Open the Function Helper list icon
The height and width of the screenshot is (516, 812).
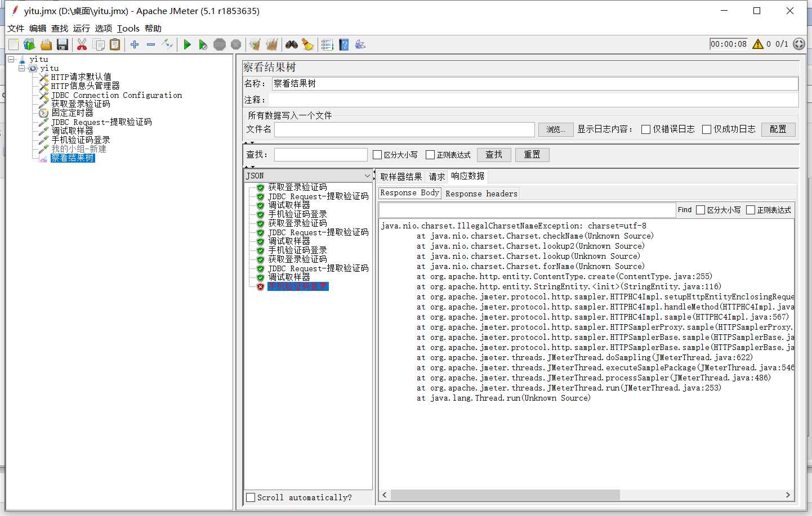click(327, 44)
